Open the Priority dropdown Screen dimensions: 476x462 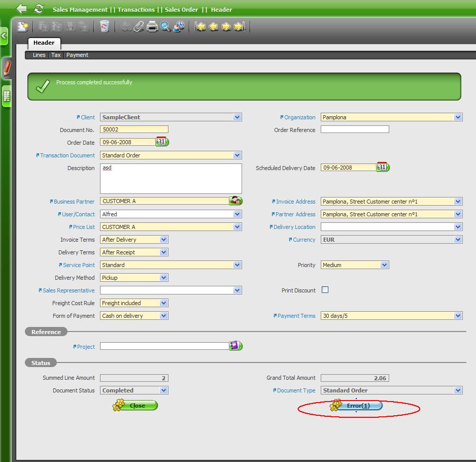coord(384,265)
